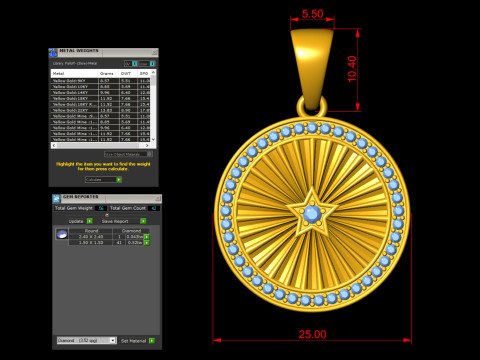Screen dimensions: 480x360
Task: Click the second teal button in Metal Weights header
Action: 152,63
